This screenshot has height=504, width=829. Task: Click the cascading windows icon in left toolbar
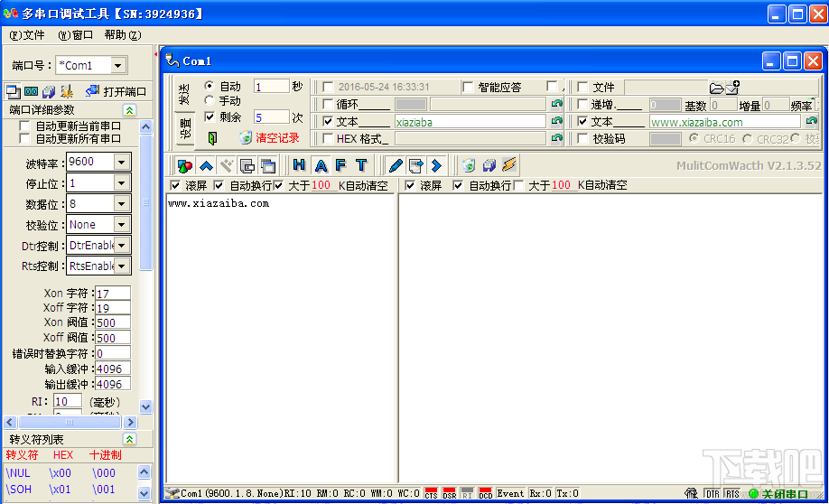click(x=13, y=91)
